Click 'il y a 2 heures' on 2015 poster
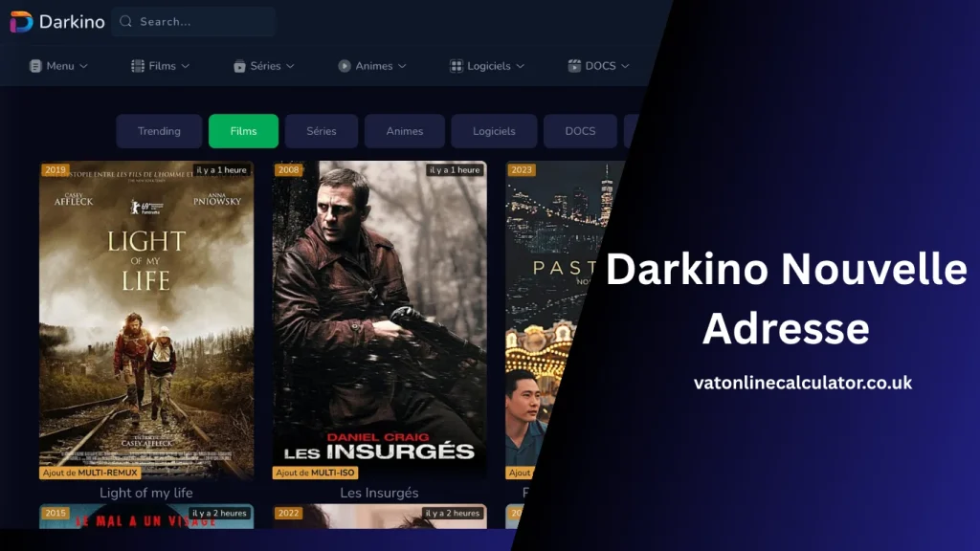980x551 pixels. click(219, 513)
